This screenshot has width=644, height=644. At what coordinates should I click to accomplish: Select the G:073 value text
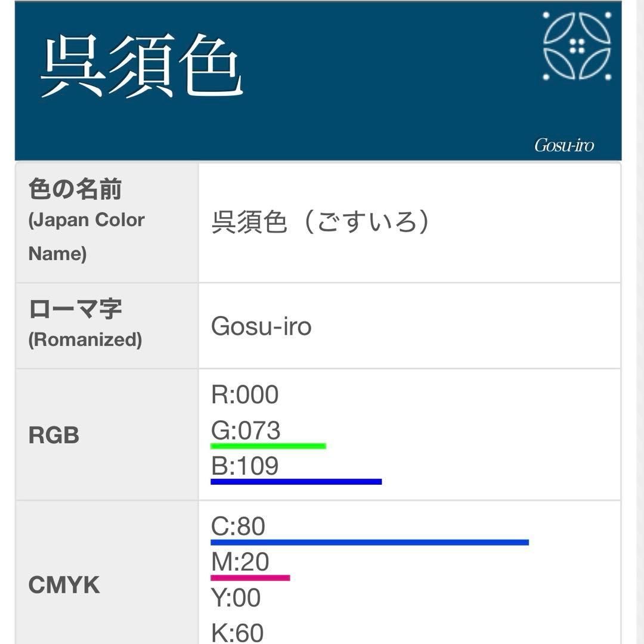point(246,430)
